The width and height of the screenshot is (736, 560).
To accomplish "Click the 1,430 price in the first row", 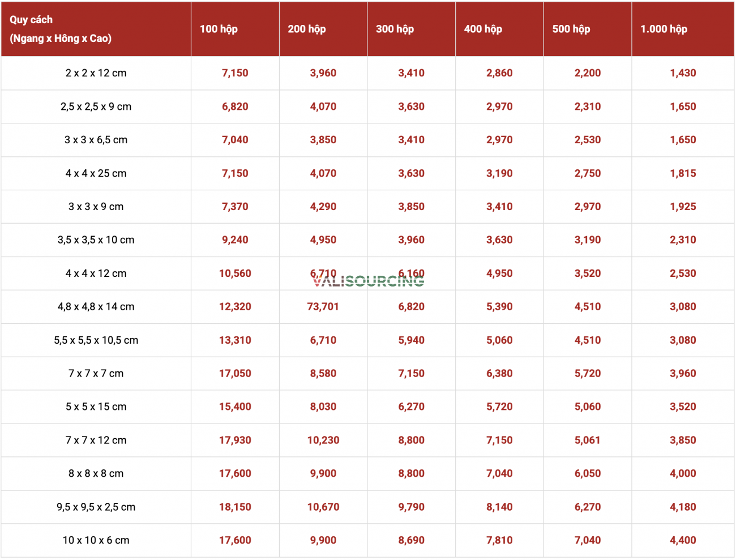I will point(683,73).
